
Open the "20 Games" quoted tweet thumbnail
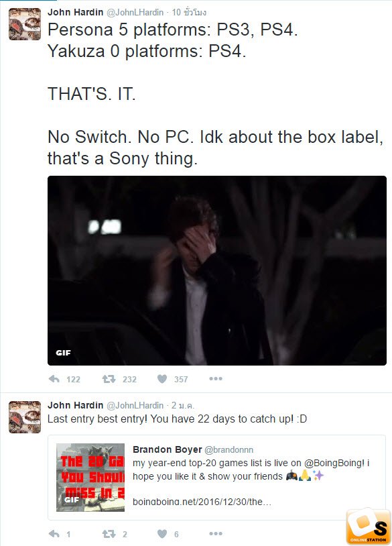tap(90, 478)
